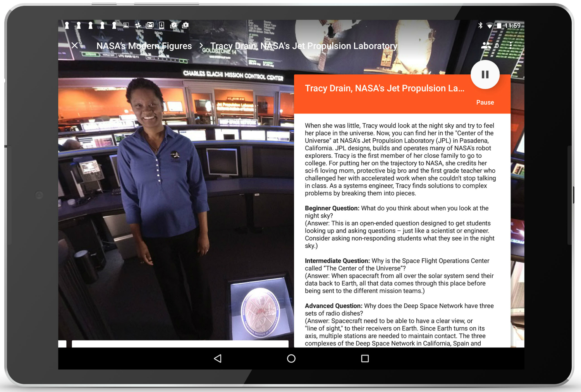
Task: Click the breadcrumb chevron arrow
Action: click(201, 46)
